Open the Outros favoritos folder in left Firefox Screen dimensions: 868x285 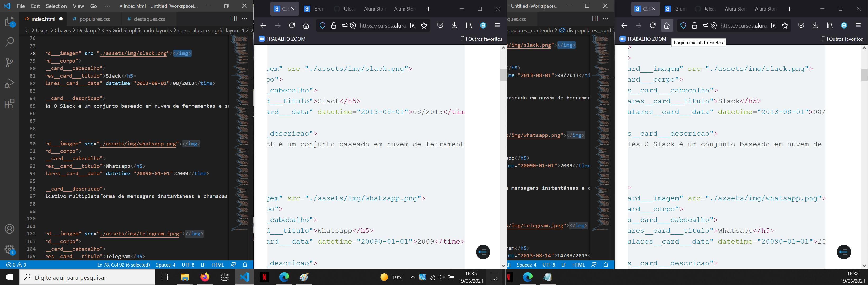click(x=481, y=39)
